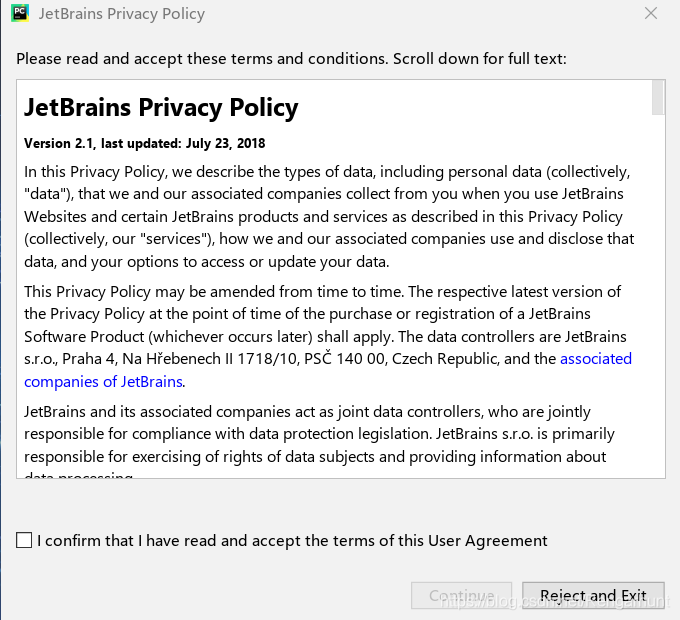
Task: Click the window title text in title bar
Action: click(x=121, y=14)
